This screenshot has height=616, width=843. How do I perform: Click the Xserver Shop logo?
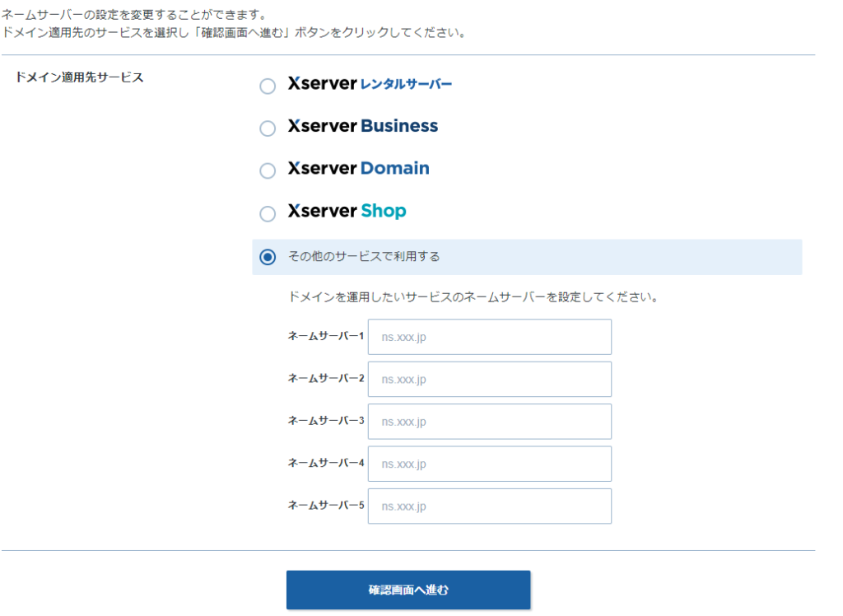(x=347, y=211)
